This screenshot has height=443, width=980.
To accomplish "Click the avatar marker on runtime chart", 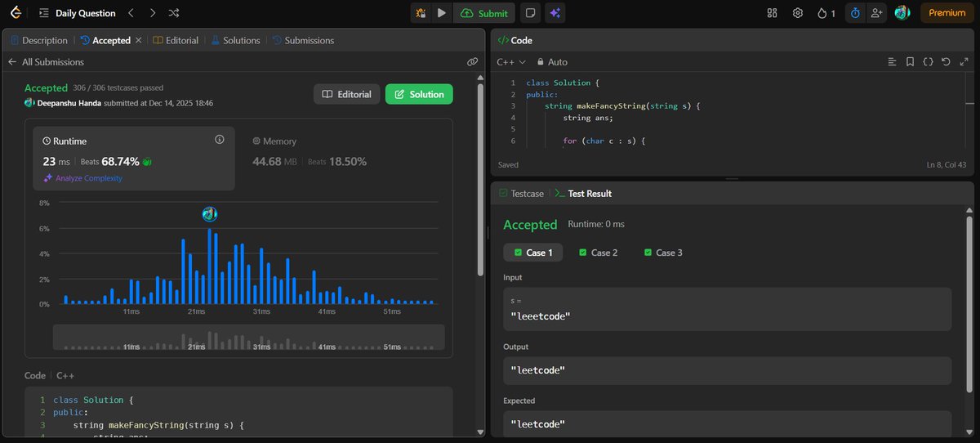I will tap(210, 214).
